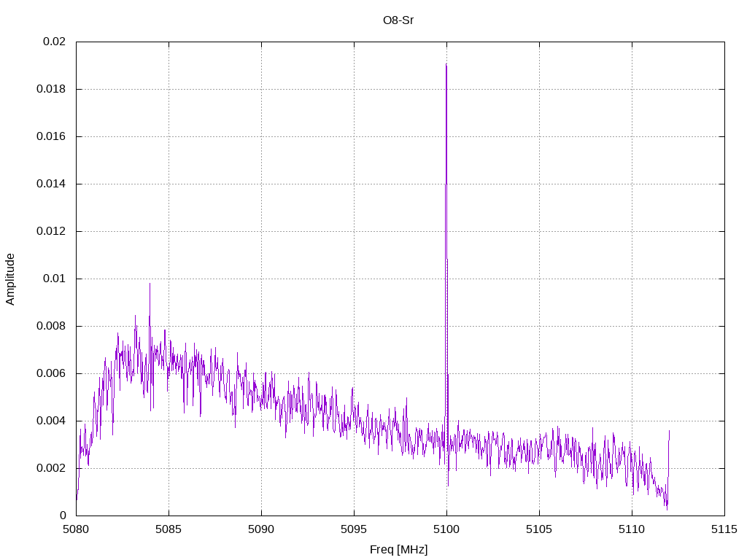747x560 pixels.
Task: Click the 0.01 y-axis tick label
Action: coord(54,279)
